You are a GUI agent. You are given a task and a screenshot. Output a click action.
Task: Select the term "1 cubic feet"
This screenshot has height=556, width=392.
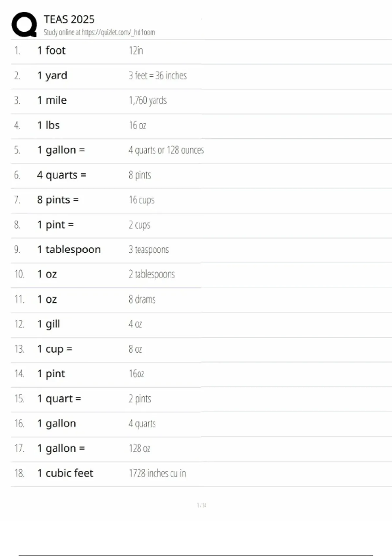coord(65,473)
